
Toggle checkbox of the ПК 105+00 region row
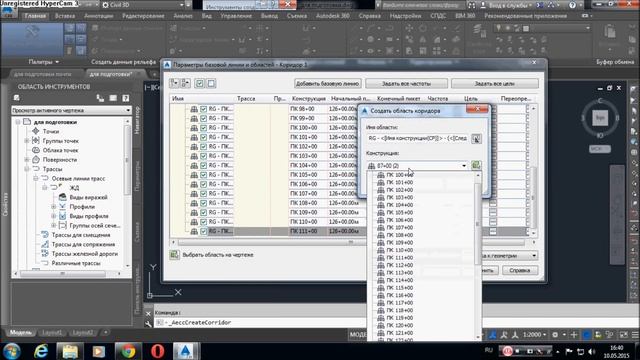[x=204, y=175]
